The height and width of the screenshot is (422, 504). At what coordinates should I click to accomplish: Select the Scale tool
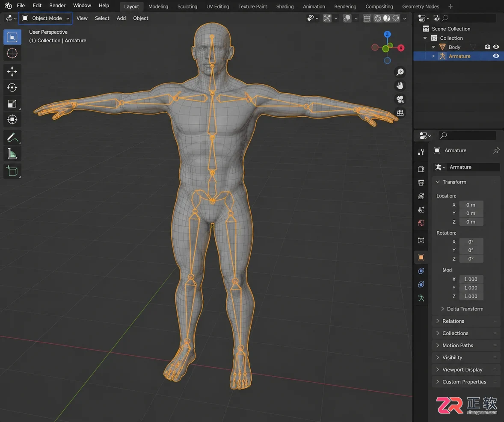tap(12, 103)
